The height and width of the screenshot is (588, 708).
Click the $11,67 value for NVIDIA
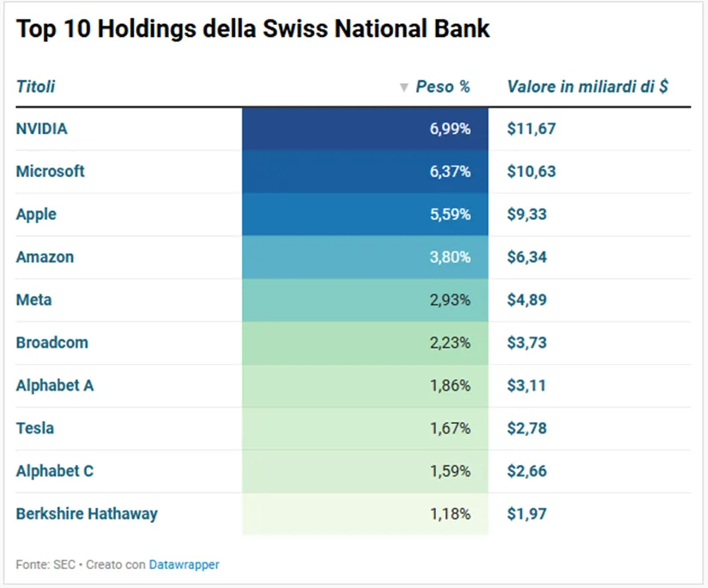[x=531, y=129]
